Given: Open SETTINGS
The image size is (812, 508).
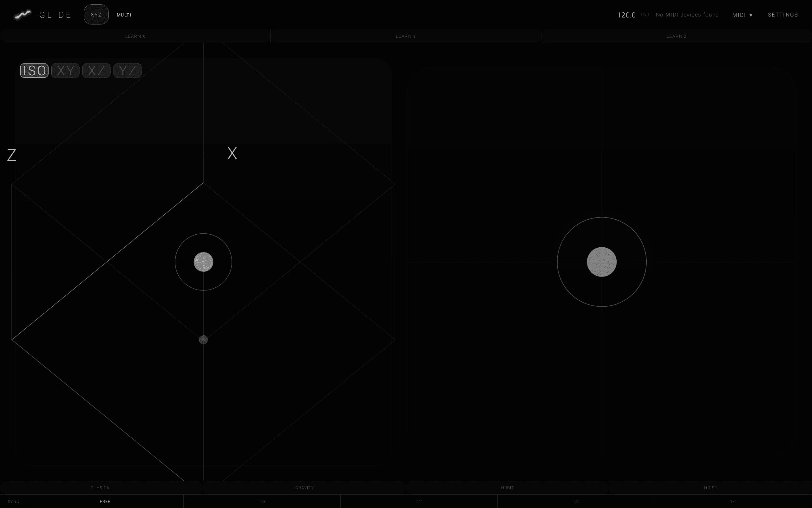Looking at the screenshot, I should (783, 15).
